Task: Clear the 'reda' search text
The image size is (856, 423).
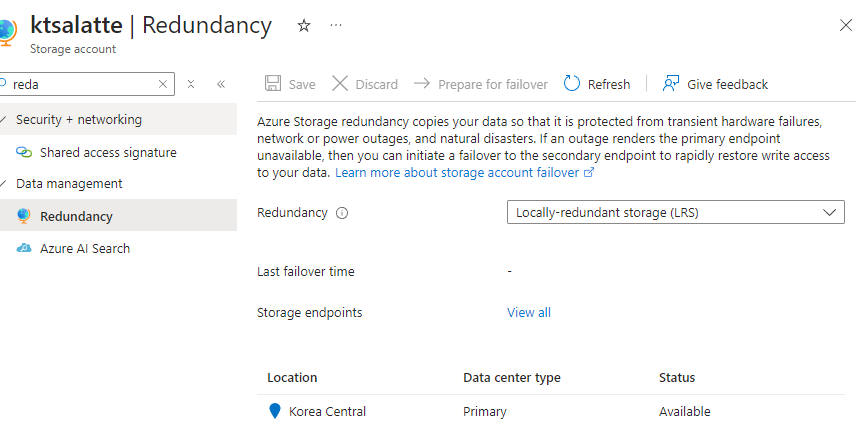Action: [x=163, y=84]
